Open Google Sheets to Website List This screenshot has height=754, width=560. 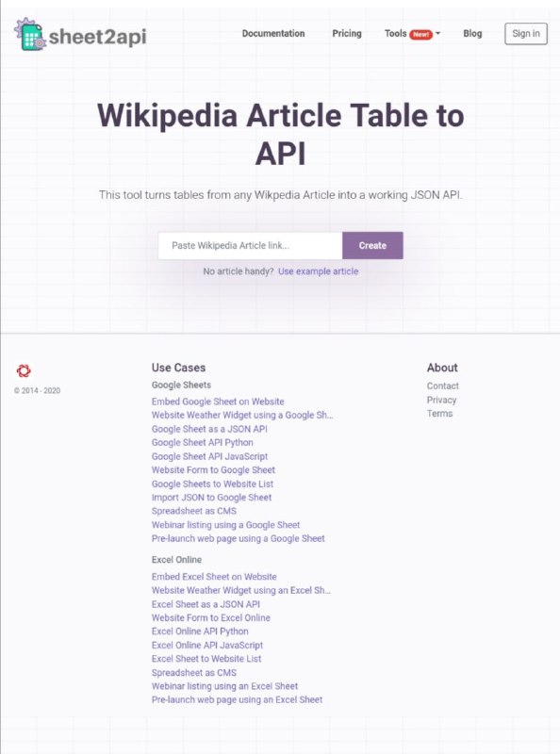213,484
